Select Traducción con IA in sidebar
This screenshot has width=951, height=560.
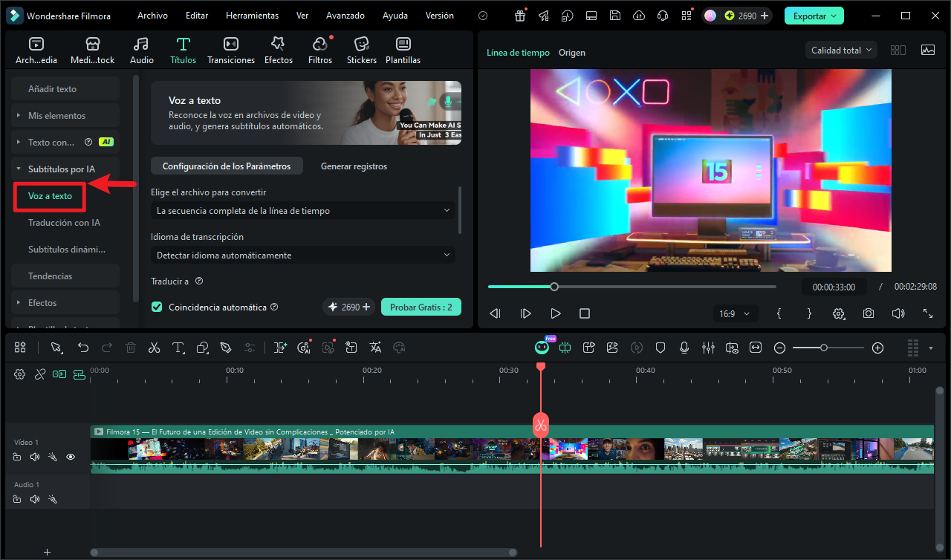click(64, 222)
